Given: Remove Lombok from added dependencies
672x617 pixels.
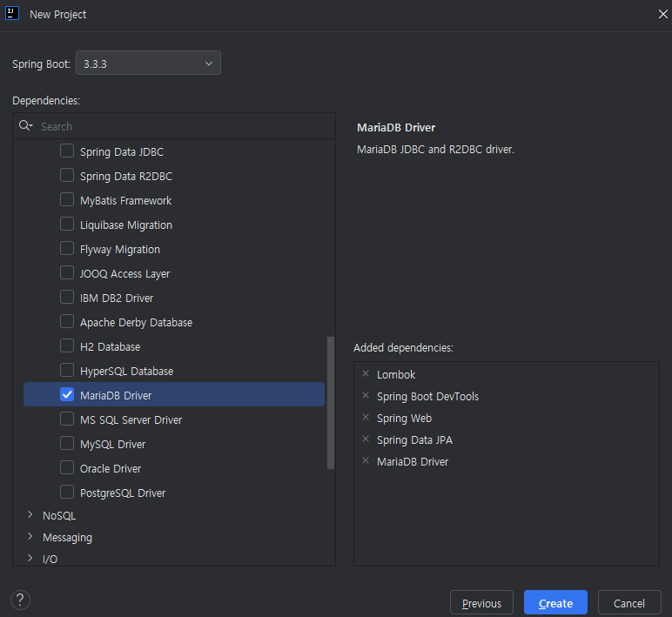Looking at the screenshot, I should point(366,373).
